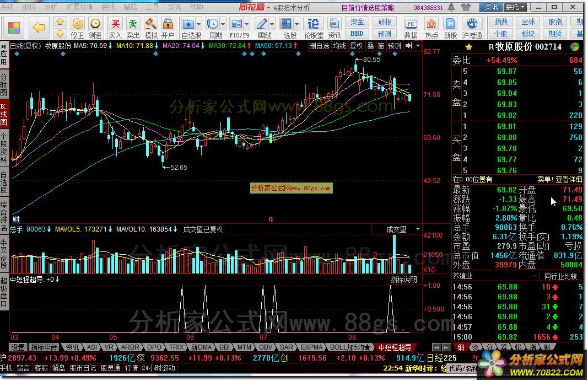Toggle the 财 marker on chart
Screen dimensions: 588x381
(x=16, y=219)
